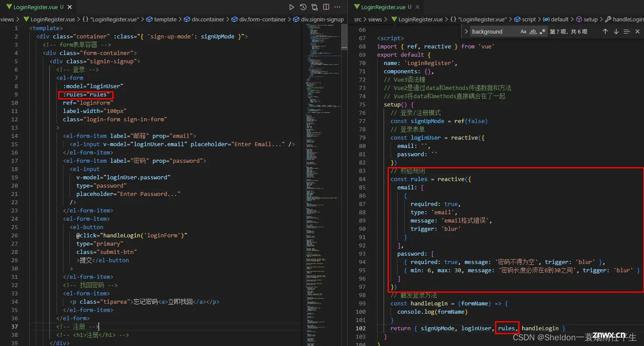Click 'const loginUser = reactive({' line
This screenshot has height=346, width=644.
[x=437, y=137]
